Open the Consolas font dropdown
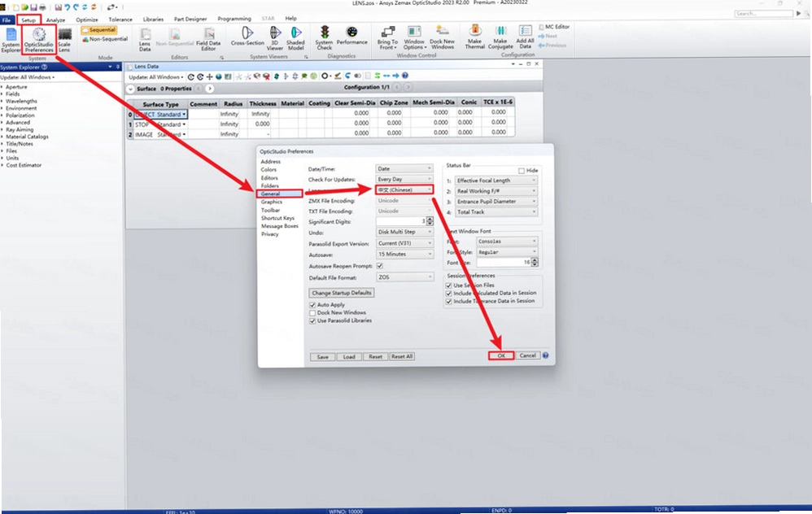The width and height of the screenshot is (812, 514). (x=507, y=242)
